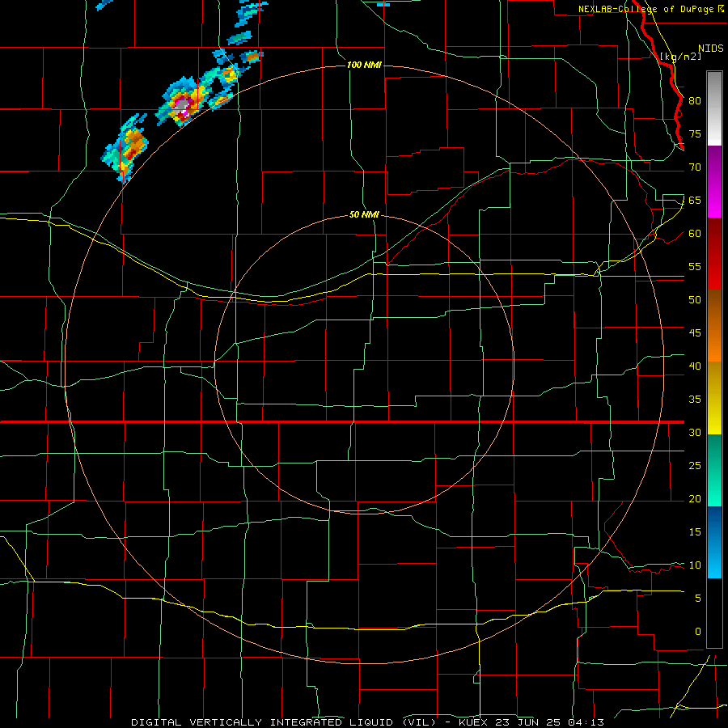
Task: Click the NEXLAB-College of DuPage label
Action: click(x=651, y=9)
